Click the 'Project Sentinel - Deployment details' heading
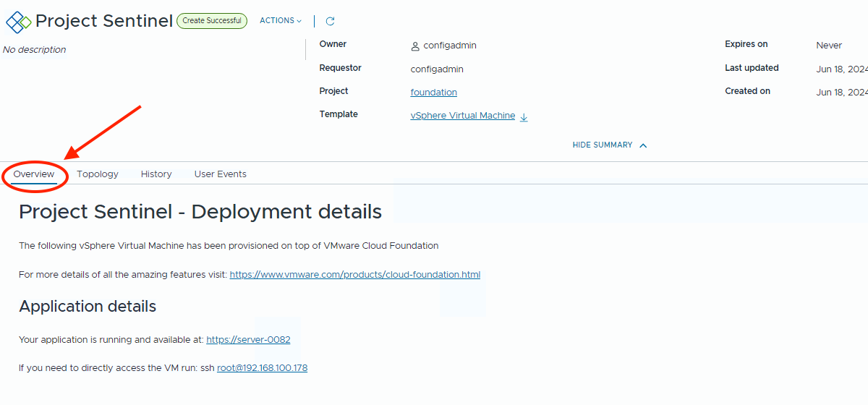 pyautogui.click(x=200, y=212)
